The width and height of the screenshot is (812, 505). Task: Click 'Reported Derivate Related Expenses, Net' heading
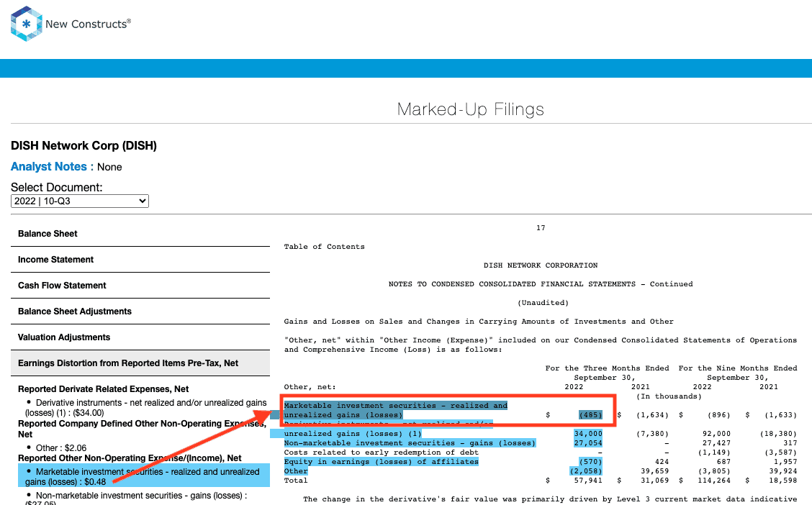point(103,389)
